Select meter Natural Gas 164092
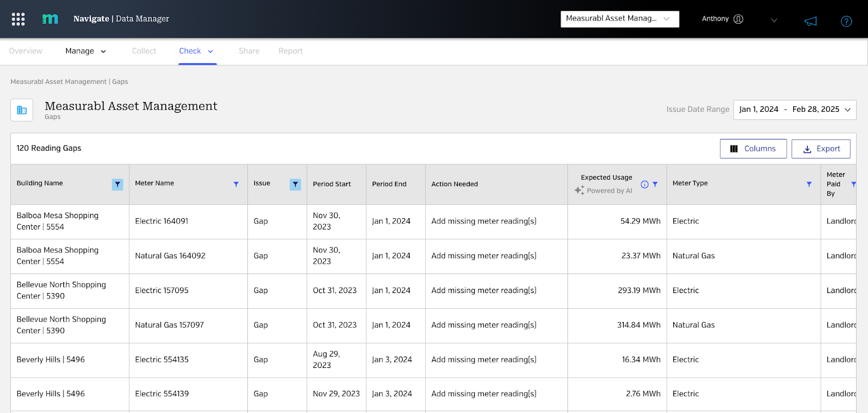 tap(170, 256)
